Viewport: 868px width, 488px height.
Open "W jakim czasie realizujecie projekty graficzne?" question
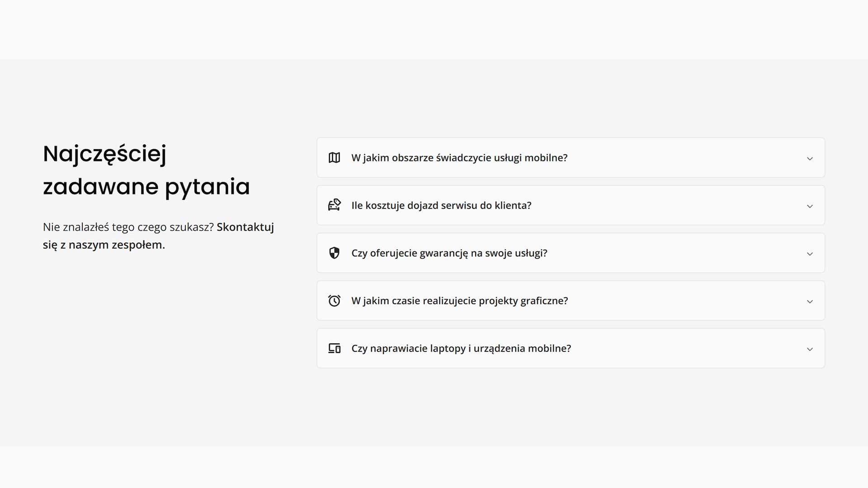(459, 300)
